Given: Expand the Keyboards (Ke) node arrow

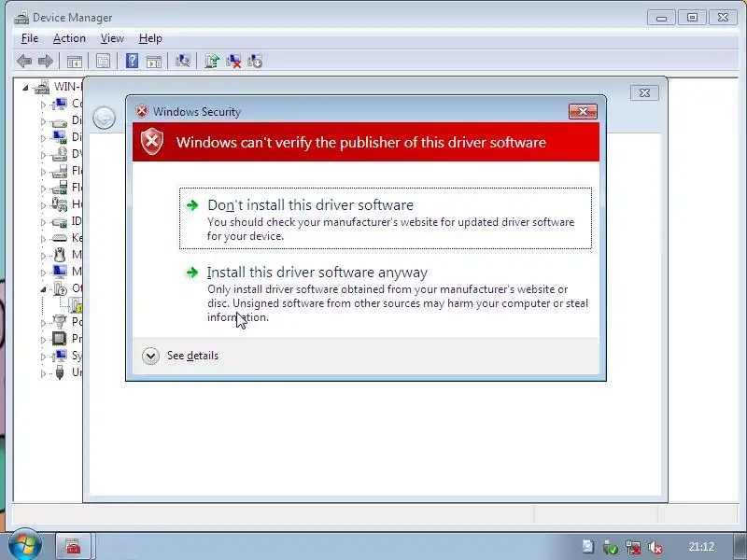Looking at the screenshot, I should (x=43, y=239).
